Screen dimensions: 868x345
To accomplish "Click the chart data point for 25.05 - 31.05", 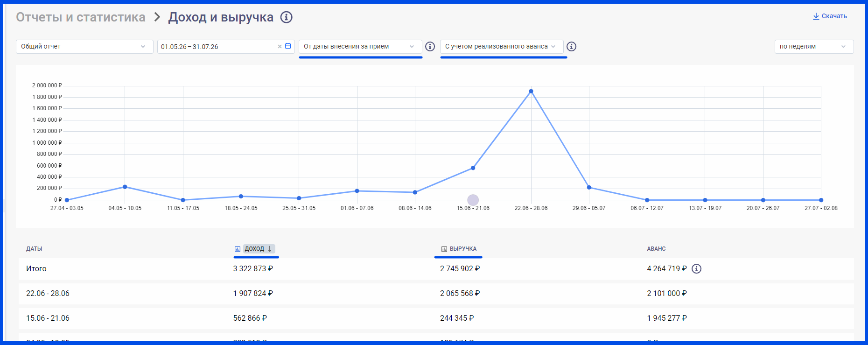I will [x=299, y=198].
